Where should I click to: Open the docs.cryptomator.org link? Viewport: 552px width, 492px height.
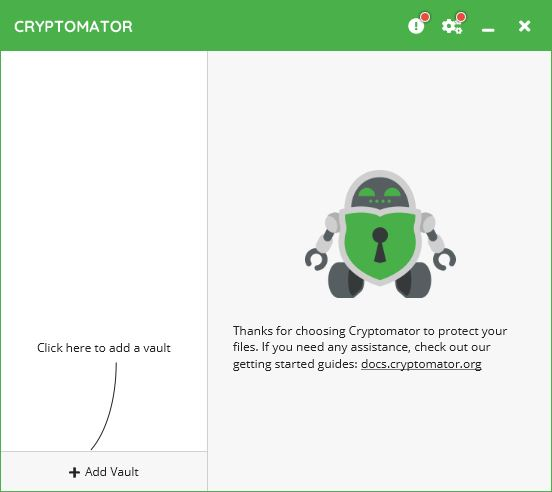[421, 364]
